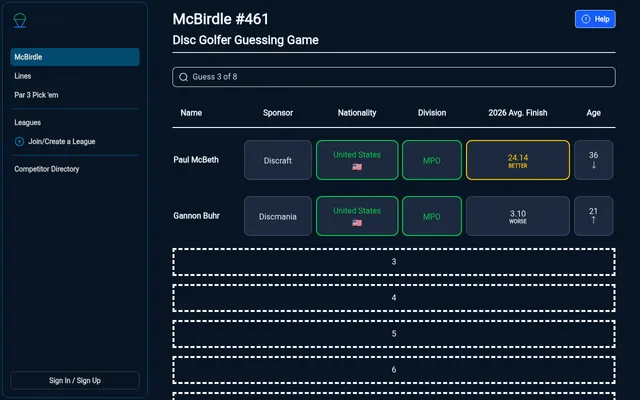Screen dimensions: 640x400
Task: Click the search magnifier icon in guess box
Action: pos(184,77)
